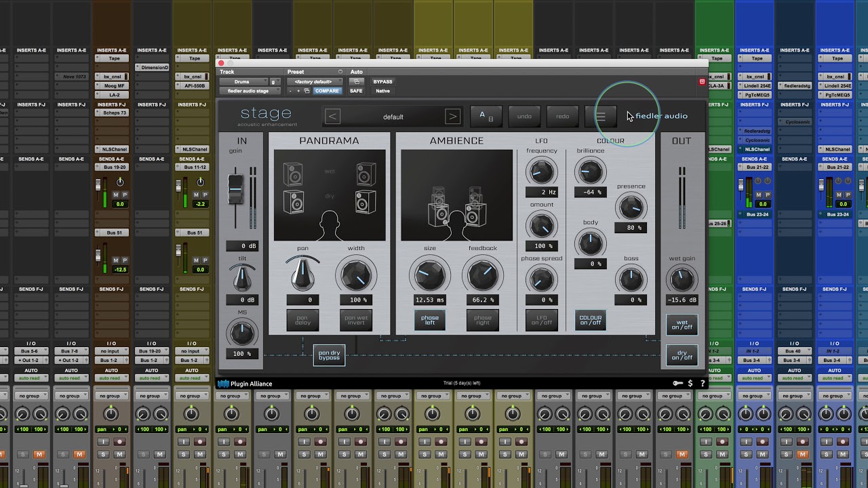This screenshot has height=488, width=868.
Task: Click the LFO frequency knob
Action: pos(541,172)
